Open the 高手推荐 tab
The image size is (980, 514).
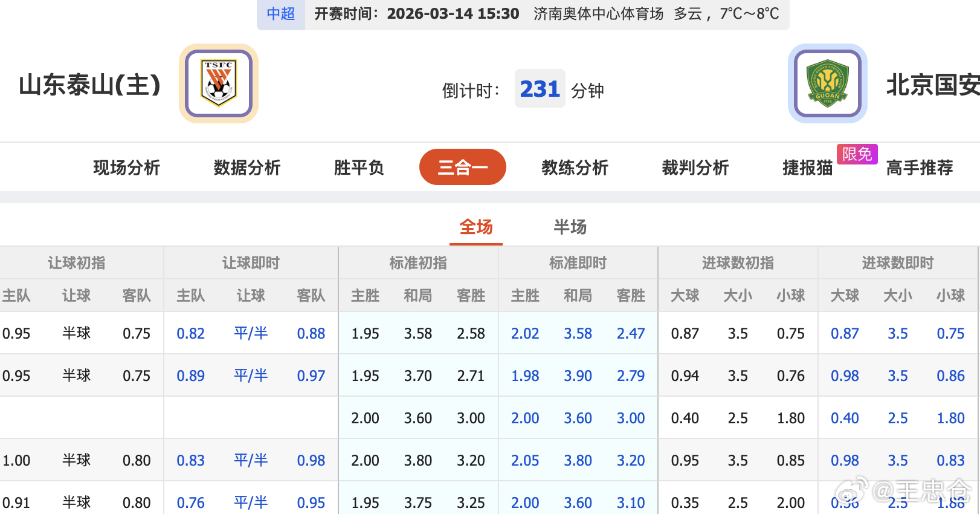point(920,168)
